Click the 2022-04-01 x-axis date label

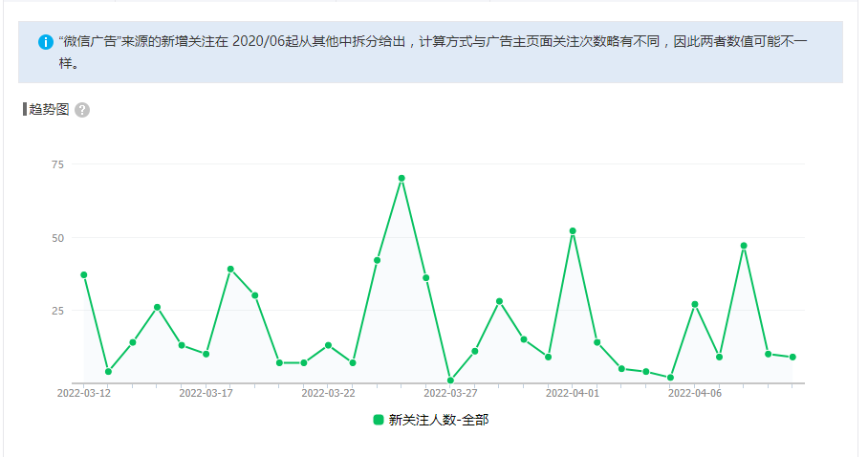(x=573, y=392)
